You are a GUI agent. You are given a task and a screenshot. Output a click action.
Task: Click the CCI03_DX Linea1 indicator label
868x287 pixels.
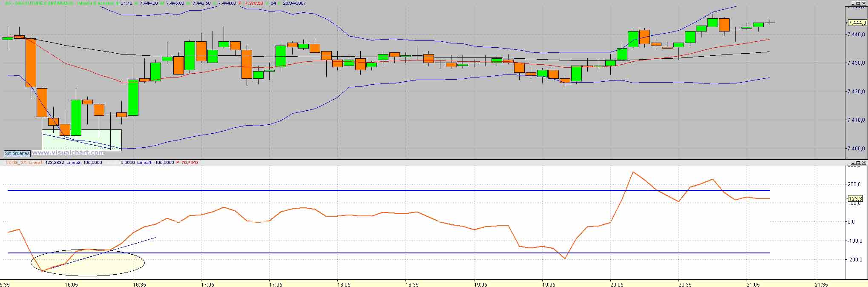[x=23, y=162]
